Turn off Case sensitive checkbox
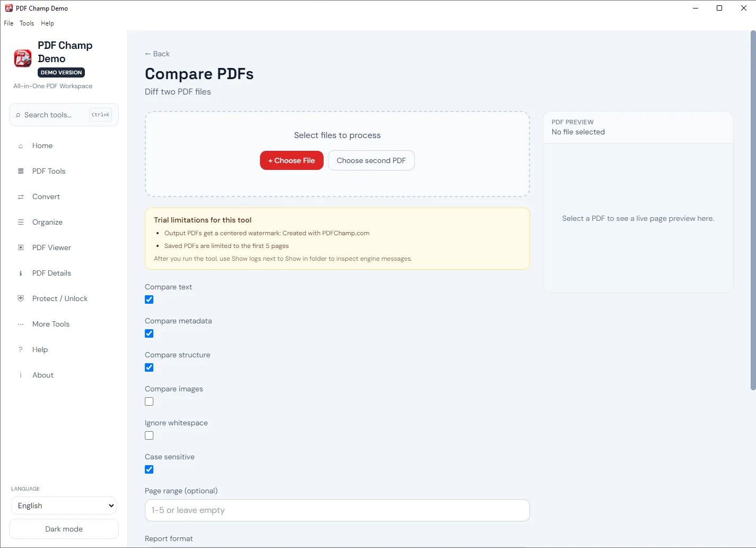This screenshot has width=756, height=548. point(149,469)
